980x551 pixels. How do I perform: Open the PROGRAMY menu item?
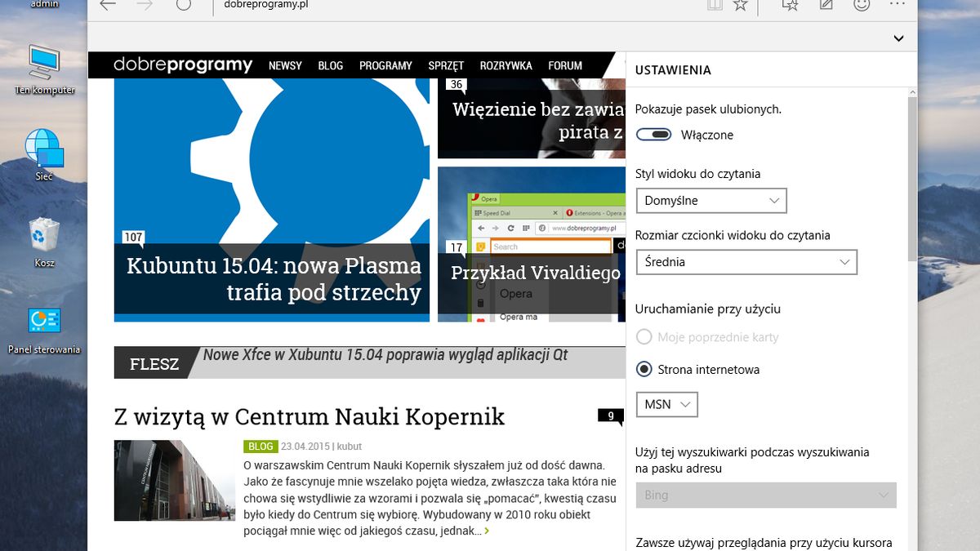[385, 65]
